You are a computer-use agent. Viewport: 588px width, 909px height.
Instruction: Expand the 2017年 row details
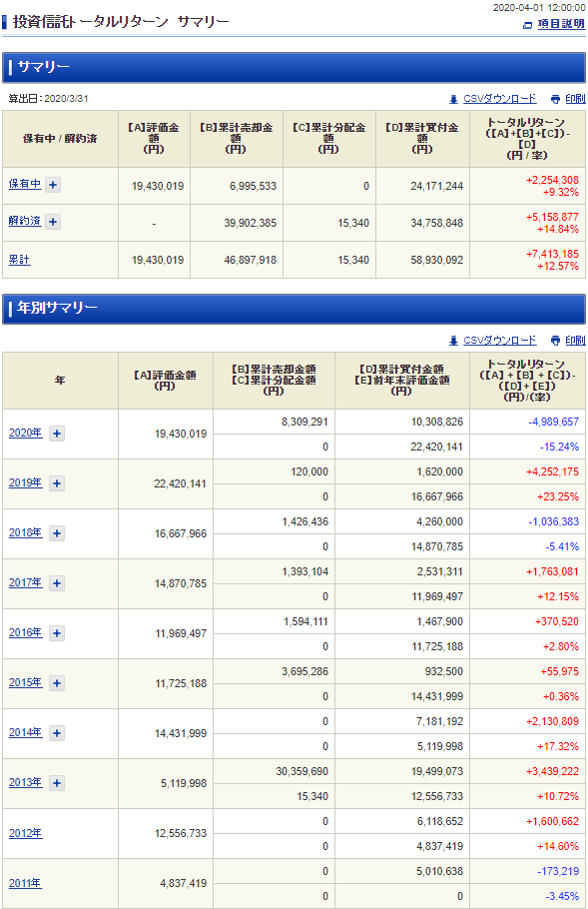pos(57,583)
